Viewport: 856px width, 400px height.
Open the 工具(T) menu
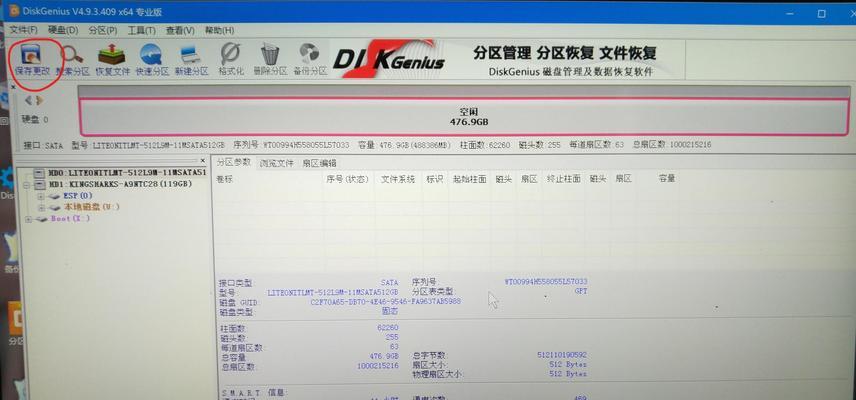pyautogui.click(x=141, y=30)
